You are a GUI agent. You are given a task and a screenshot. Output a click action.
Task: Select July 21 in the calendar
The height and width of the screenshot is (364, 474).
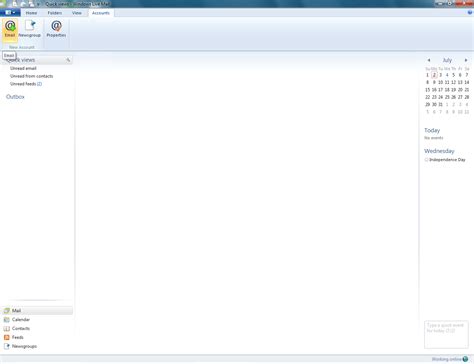[x=467, y=90]
